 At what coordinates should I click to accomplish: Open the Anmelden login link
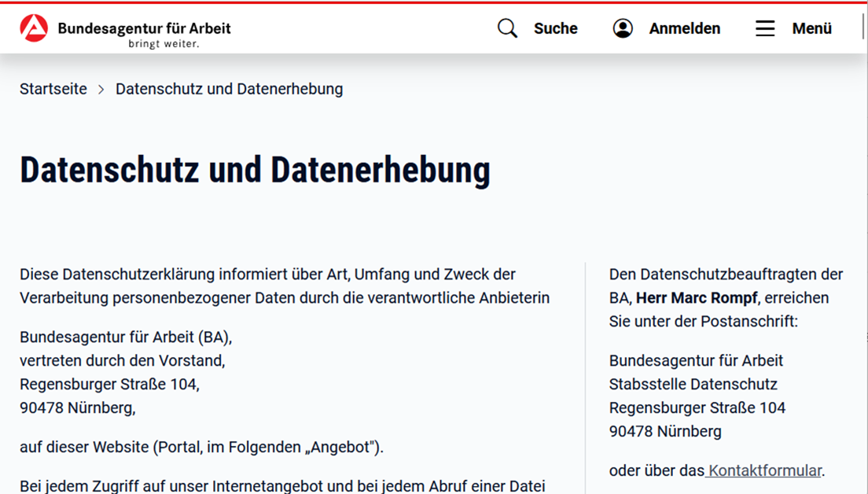tap(685, 28)
